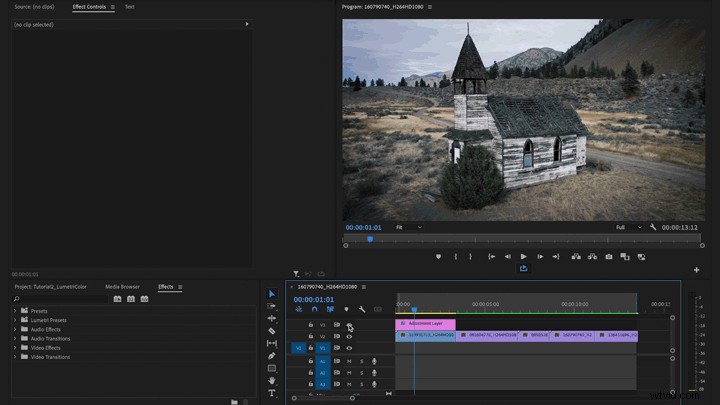720x405 pixels.
Task: Expand Video Transitions folder
Action: point(15,357)
